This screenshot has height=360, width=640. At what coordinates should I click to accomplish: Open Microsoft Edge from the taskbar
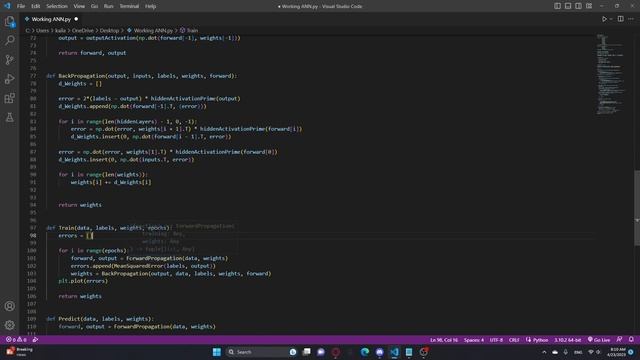tap(365, 352)
